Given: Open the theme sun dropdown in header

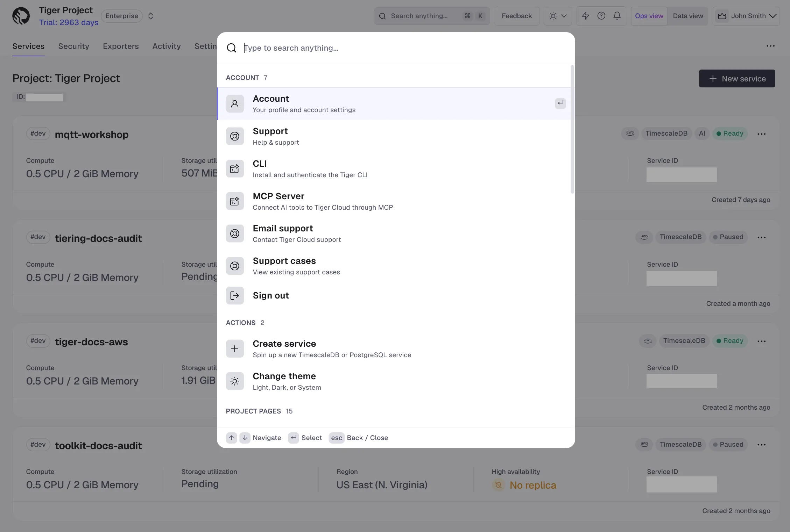Looking at the screenshot, I should pos(558,16).
